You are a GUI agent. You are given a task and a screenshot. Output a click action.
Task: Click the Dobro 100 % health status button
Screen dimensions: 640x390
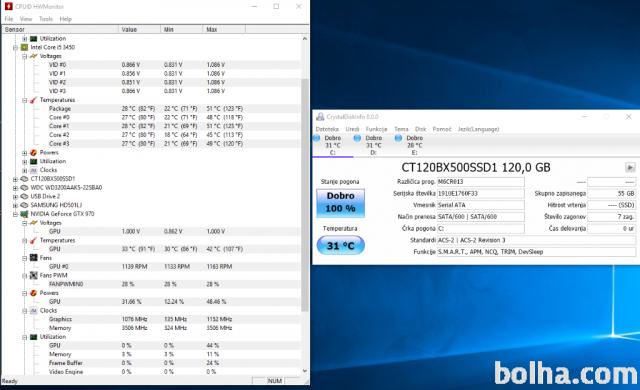click(340, 202)
